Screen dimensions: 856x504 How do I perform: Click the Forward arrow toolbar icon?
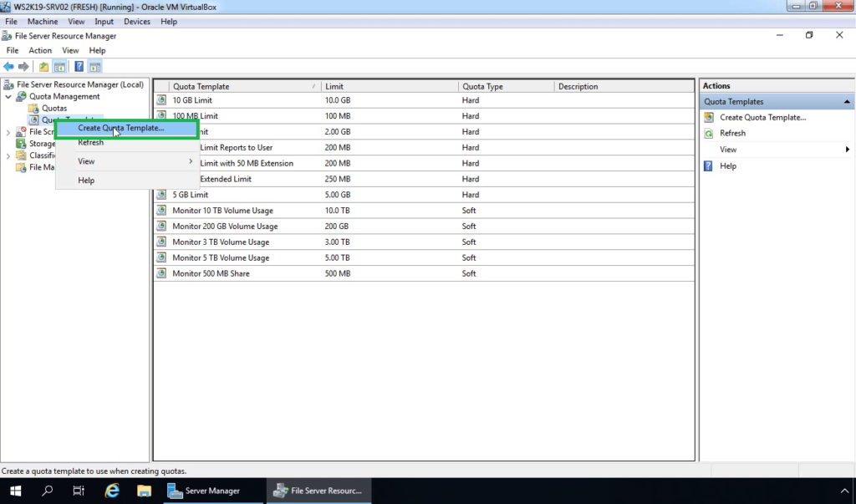click(x=23, y=67)
